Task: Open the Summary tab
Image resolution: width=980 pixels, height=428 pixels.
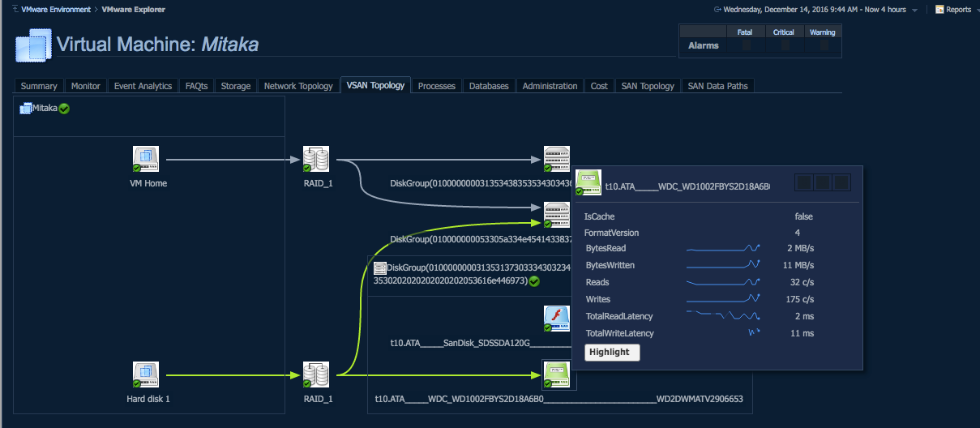Action: tap(39, 86)
